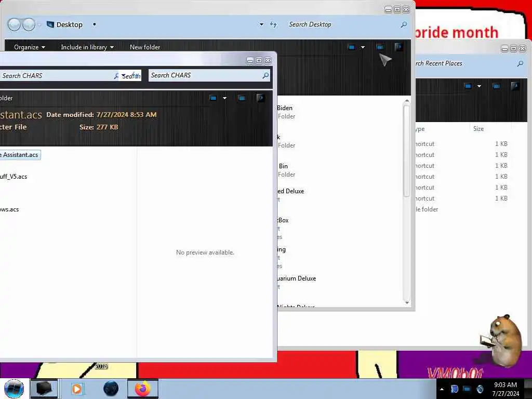Select the item ending in Box
The width and height of the screenshot is (532, 399).
coord(283,228)
